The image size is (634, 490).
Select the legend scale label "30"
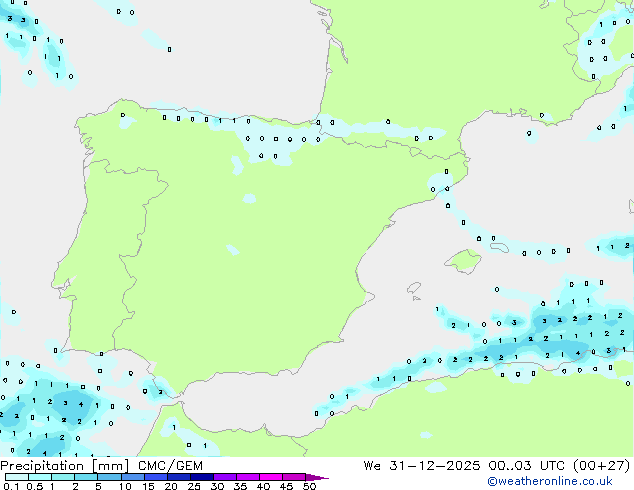point(217,486)
